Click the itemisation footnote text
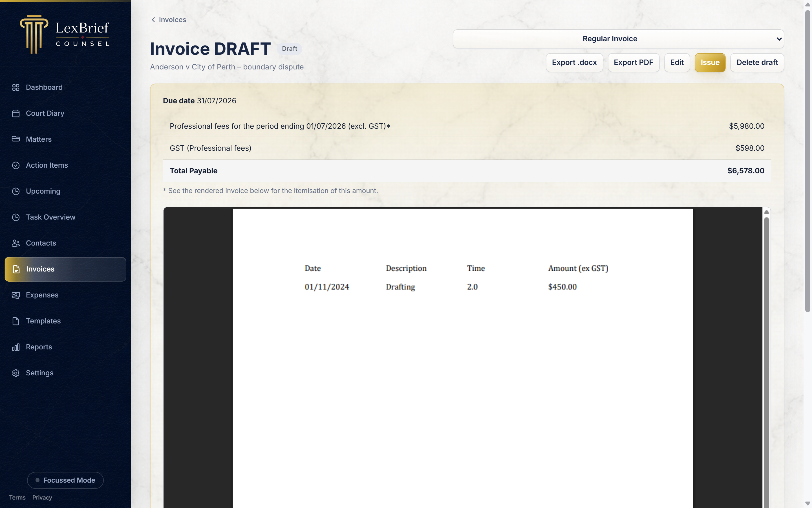 [270, 191]
